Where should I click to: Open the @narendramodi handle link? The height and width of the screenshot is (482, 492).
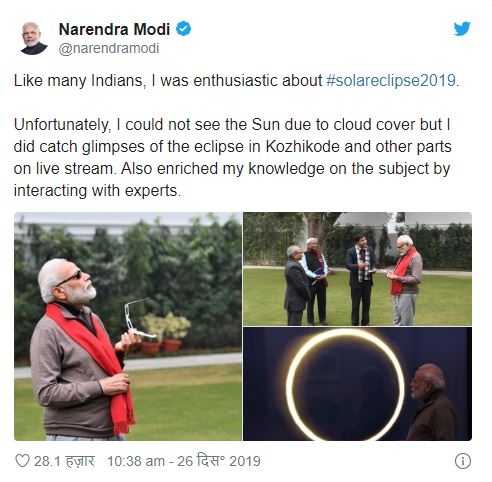pyautogui.click(x=109, y=49)
